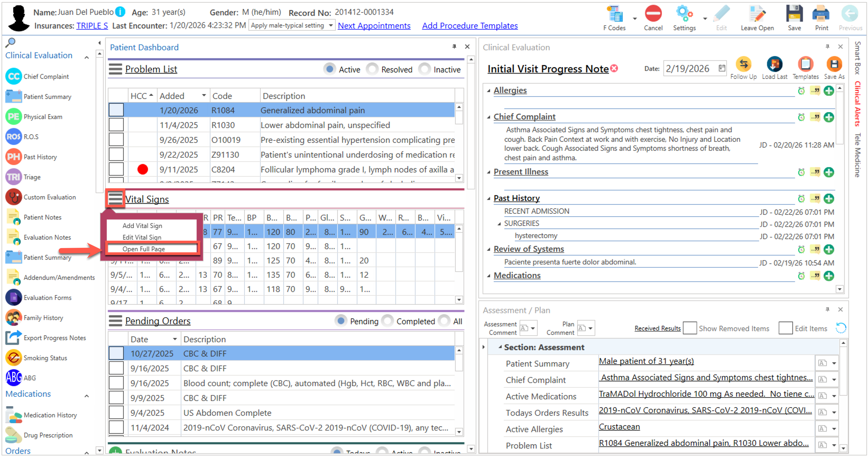Click the Add Procedure Templates link
This screenshot has height=457, width=868.
pos(469,26)
